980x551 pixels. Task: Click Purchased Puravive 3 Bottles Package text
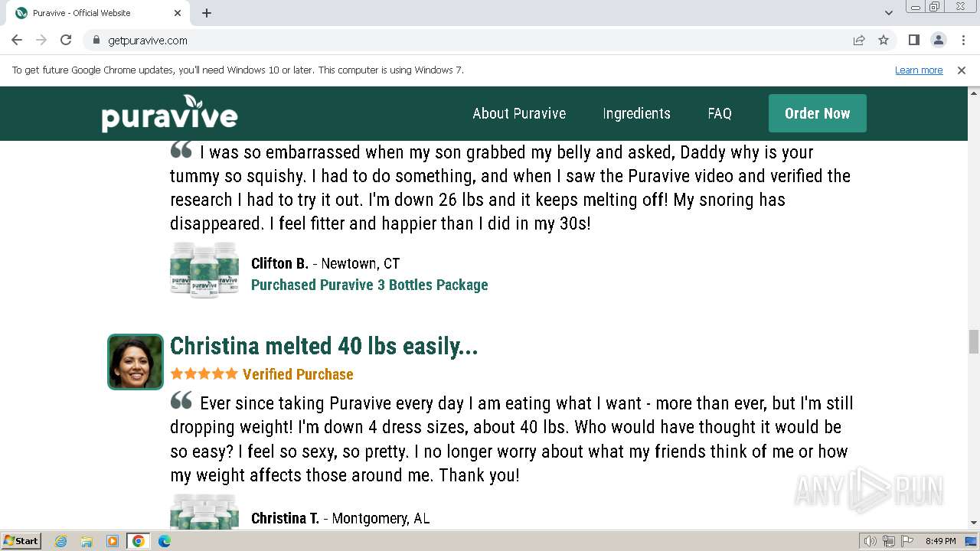click(370, 285)
